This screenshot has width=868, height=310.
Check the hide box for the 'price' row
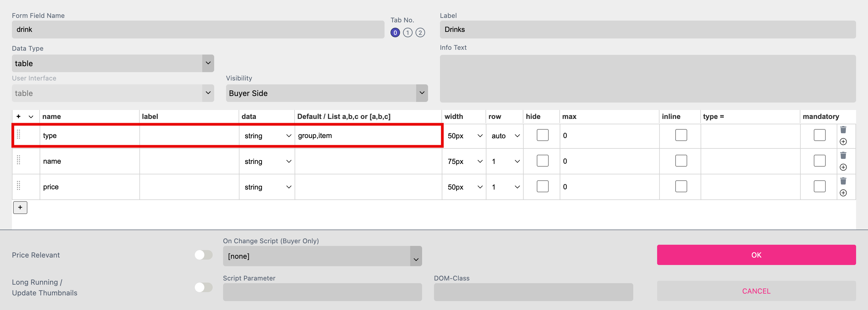click(542, 187)
